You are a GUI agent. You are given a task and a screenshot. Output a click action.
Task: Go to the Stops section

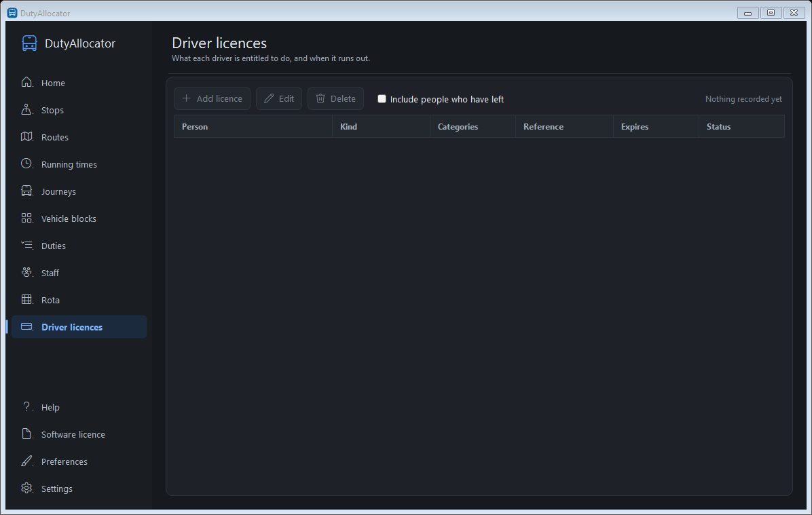79,110
